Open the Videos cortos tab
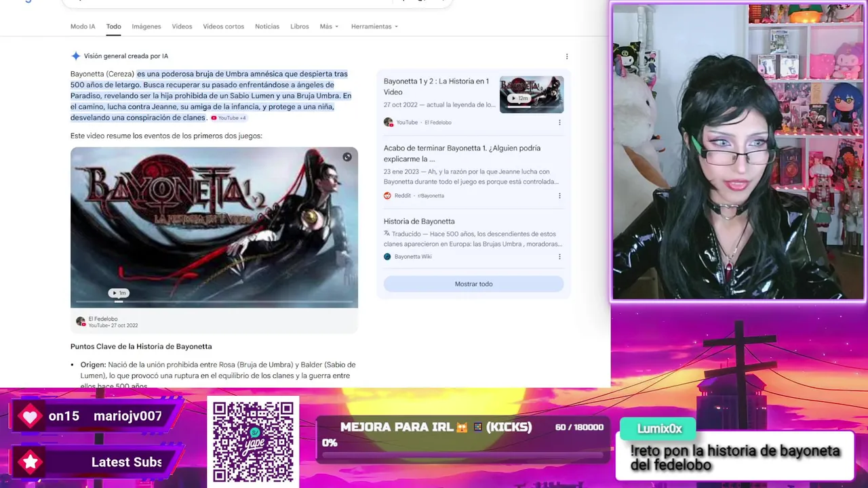 (x=223, y=26)
